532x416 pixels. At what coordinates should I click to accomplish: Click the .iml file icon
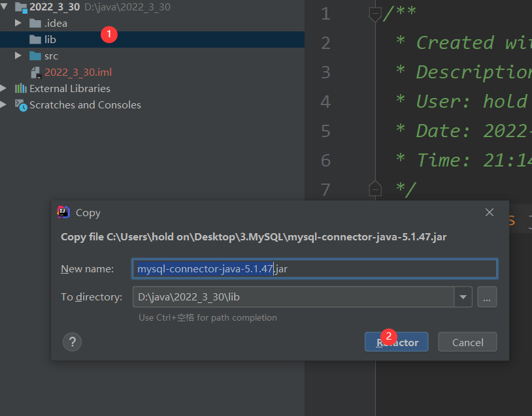[x=36, y=72]
